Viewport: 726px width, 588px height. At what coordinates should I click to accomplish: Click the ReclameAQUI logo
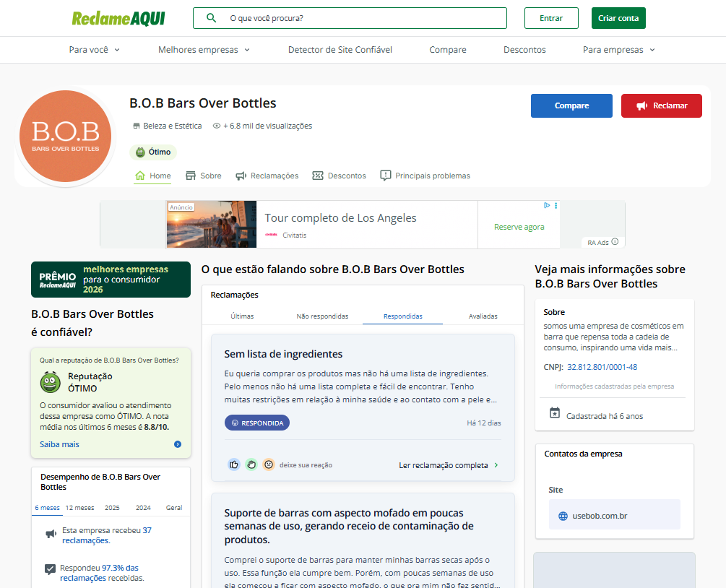[118, 19]
